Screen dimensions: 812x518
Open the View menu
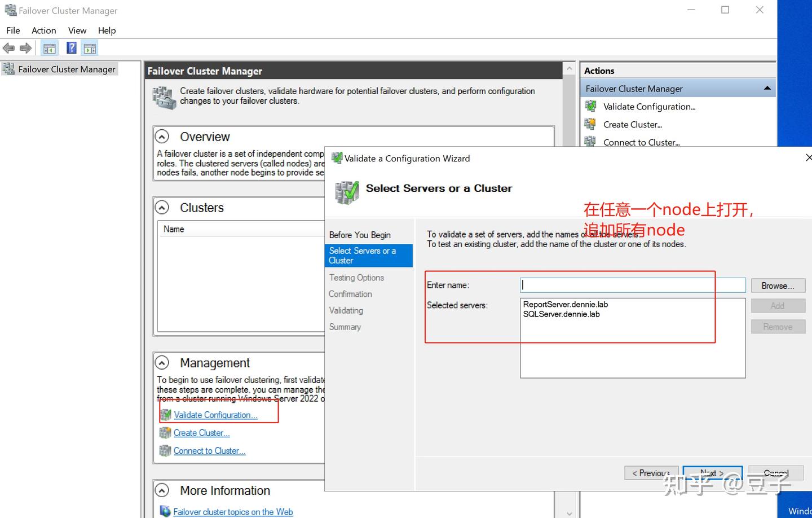click(x=77, y=30)
